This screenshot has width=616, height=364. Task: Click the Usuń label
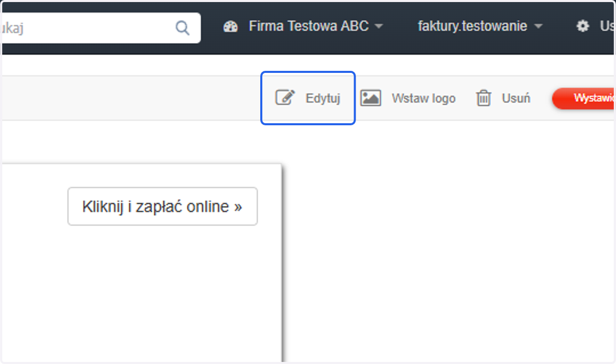pos(516,98)
